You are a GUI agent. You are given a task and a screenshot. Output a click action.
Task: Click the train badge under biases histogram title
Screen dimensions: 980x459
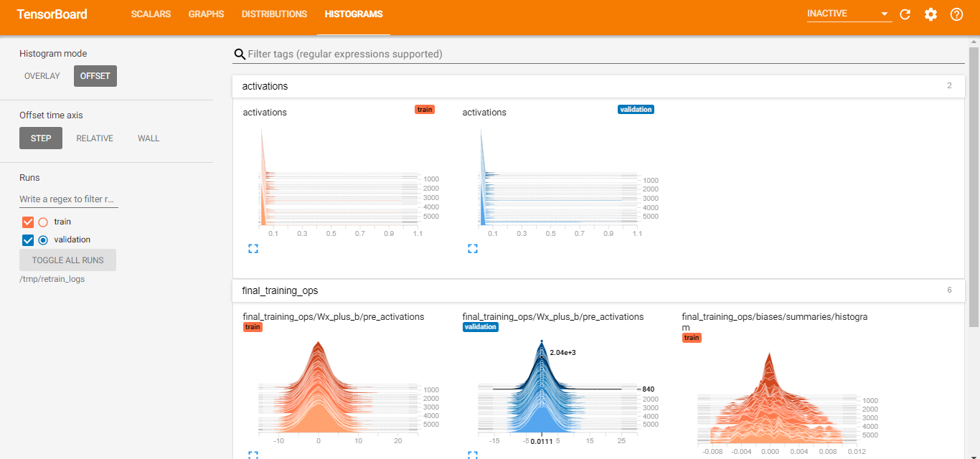click(x=692, y=338)
